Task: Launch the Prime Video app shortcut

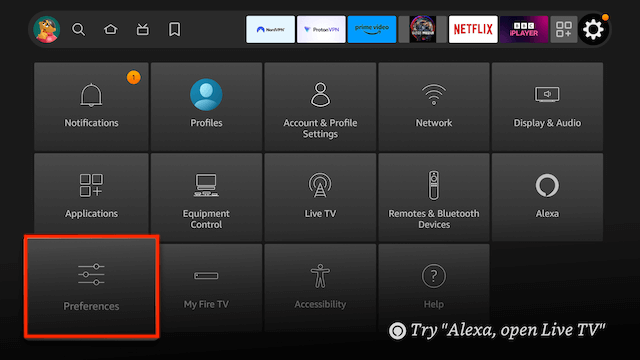Action: (x=372, y=29)
